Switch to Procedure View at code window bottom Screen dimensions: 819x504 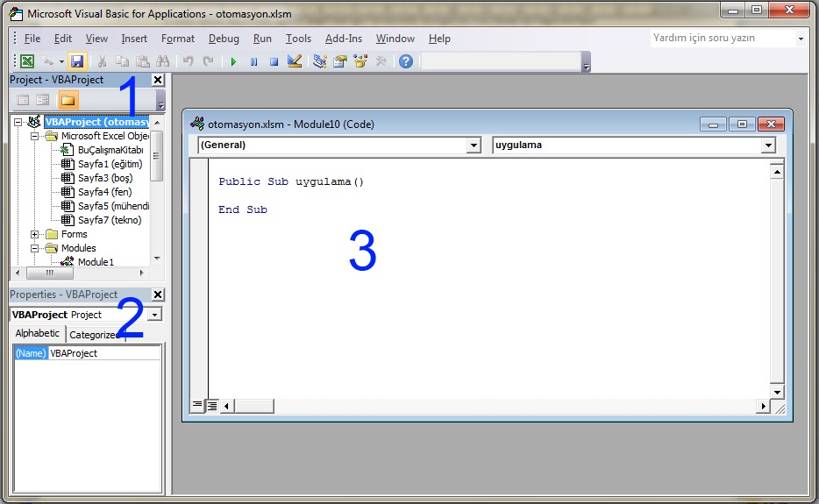point(197,405)
